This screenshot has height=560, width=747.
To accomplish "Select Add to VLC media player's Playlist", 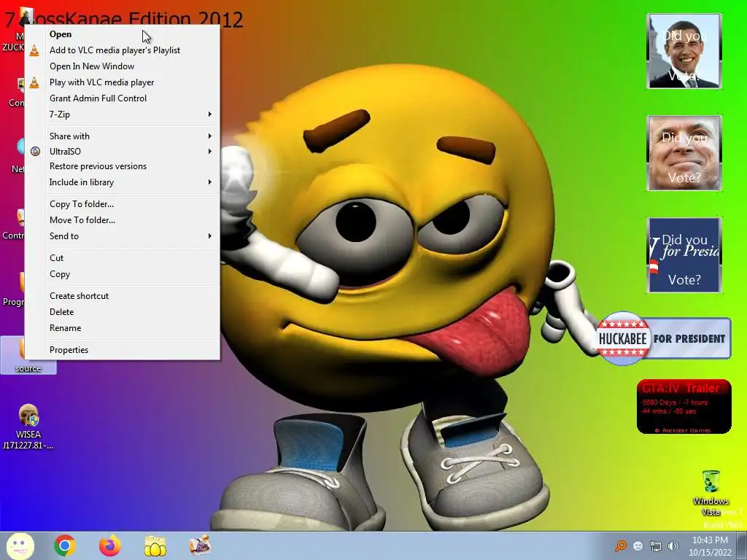I will pyautogui.click(x=123, y=50).
